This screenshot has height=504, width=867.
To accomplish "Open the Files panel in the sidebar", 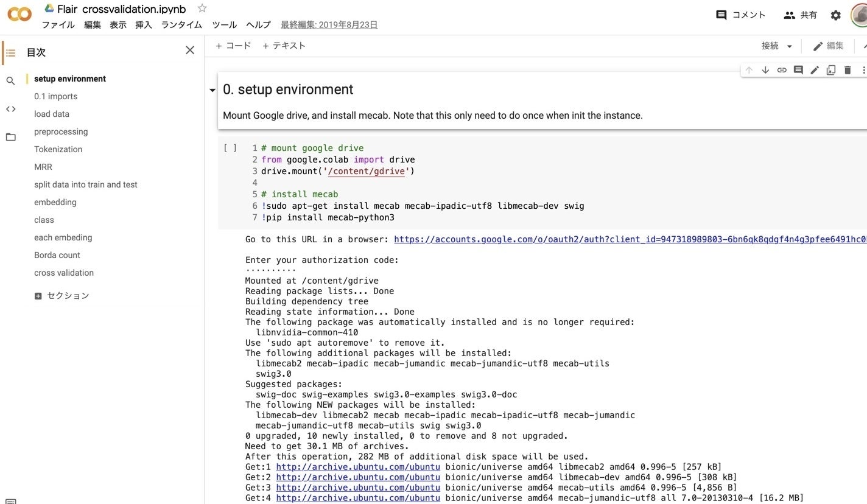I will click(x=10, y=136).
